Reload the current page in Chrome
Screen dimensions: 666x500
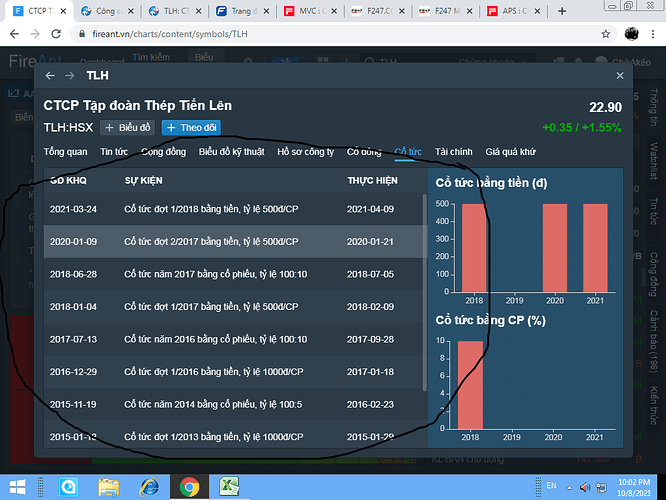pos(56,34)
